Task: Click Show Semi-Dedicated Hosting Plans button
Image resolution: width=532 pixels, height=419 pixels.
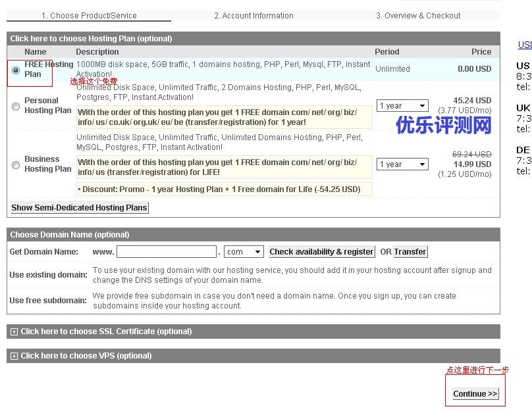Action: click(x=80, y=208)
